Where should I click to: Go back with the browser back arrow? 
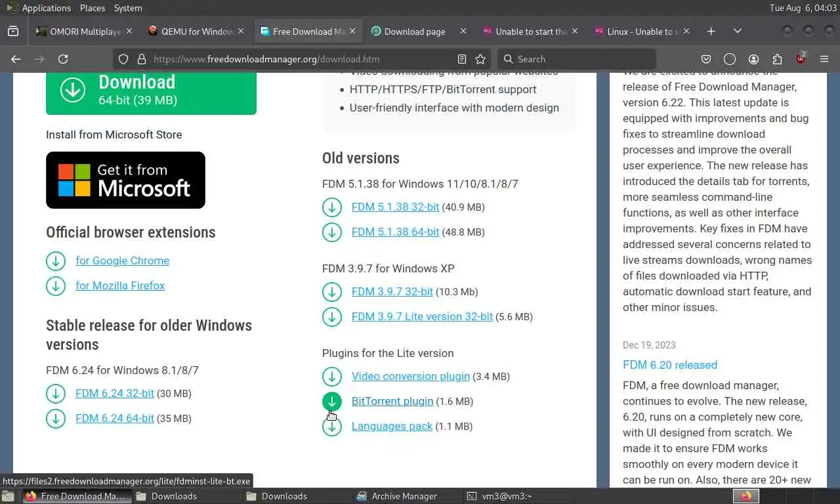[16, 59]
